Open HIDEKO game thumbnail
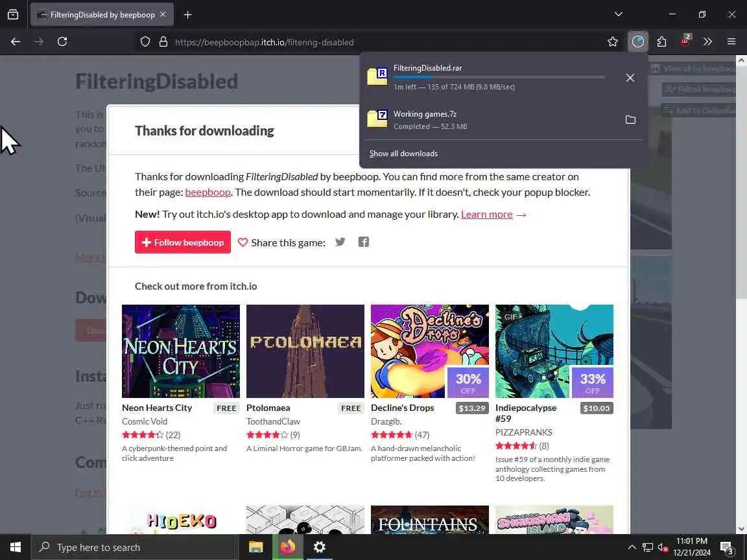 pyautogui.click(x=180, y=520)
